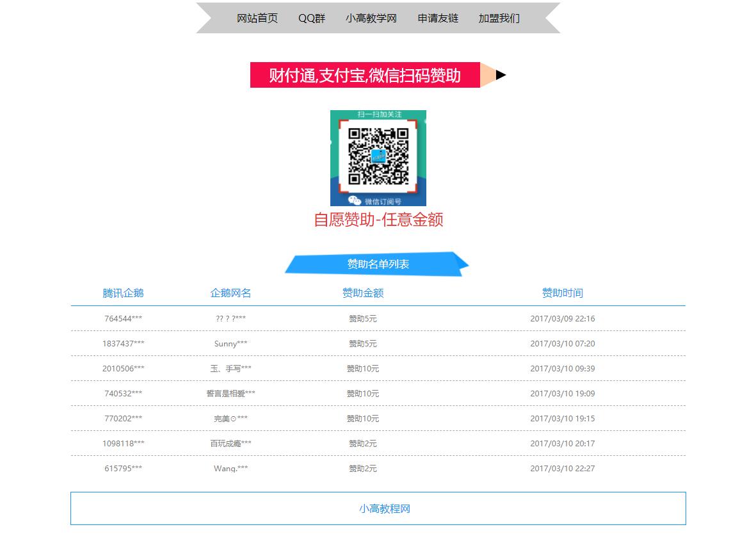
Task: Click the 百玩成瘾*** nickname cell
Action: pos(230,444)
